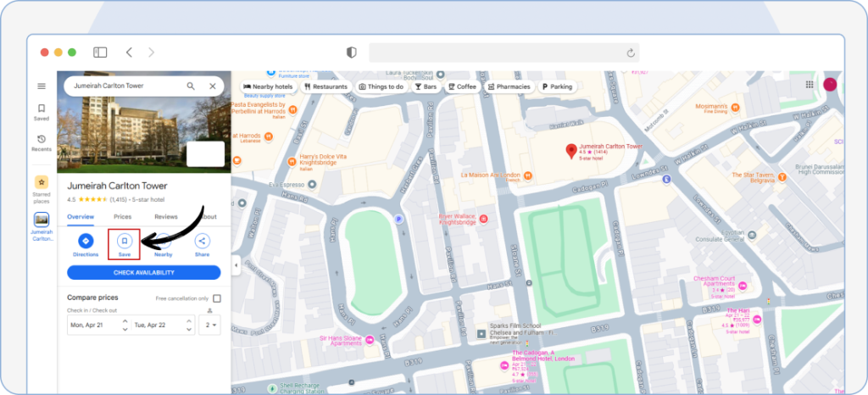
Task: Filter map by Restaurants chip
Action: [x=326, y=86]
